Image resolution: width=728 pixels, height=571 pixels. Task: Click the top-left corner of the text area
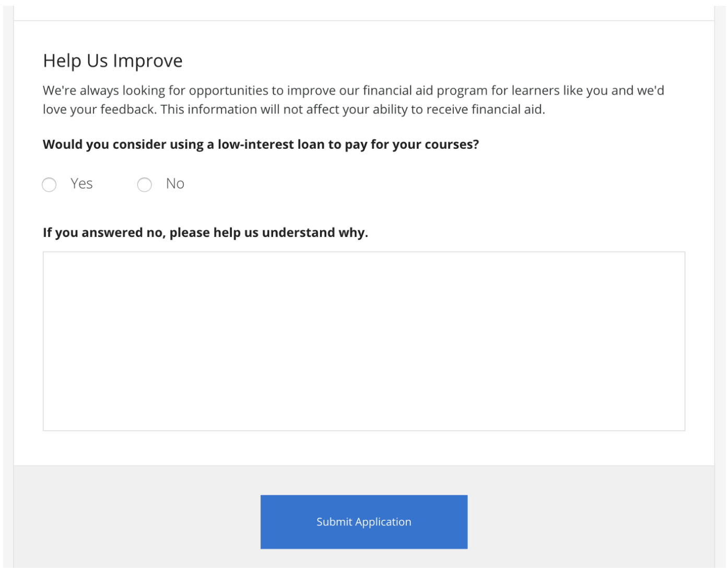click(x=47, y=256)
